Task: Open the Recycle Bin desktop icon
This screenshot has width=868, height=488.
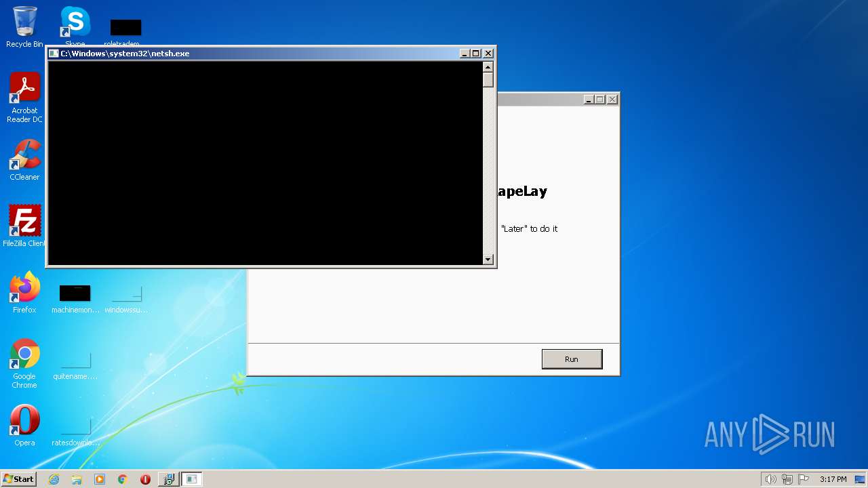Action: 24,27
